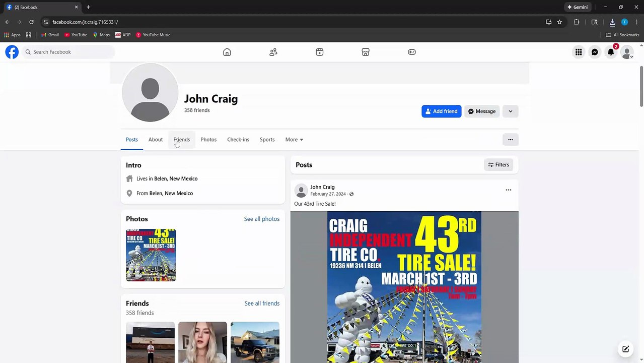This screenshot has width=644, height=363.
Task: Click browser back arrow
Action: [x=7, y=22]
